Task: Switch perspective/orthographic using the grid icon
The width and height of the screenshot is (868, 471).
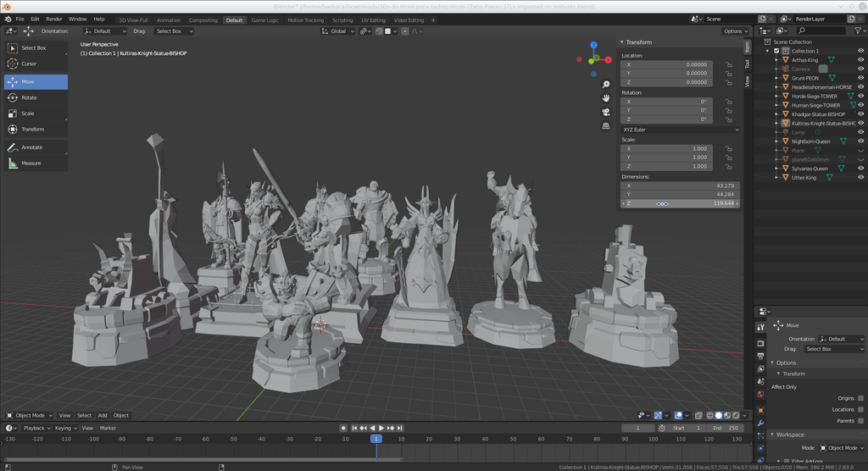Action: [x=606, y=125]
